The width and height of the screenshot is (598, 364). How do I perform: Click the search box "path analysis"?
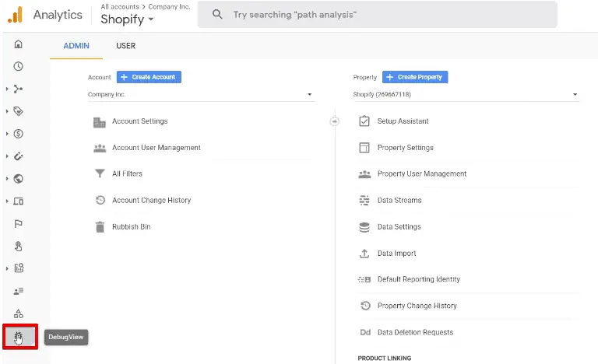tap(377, 15)
